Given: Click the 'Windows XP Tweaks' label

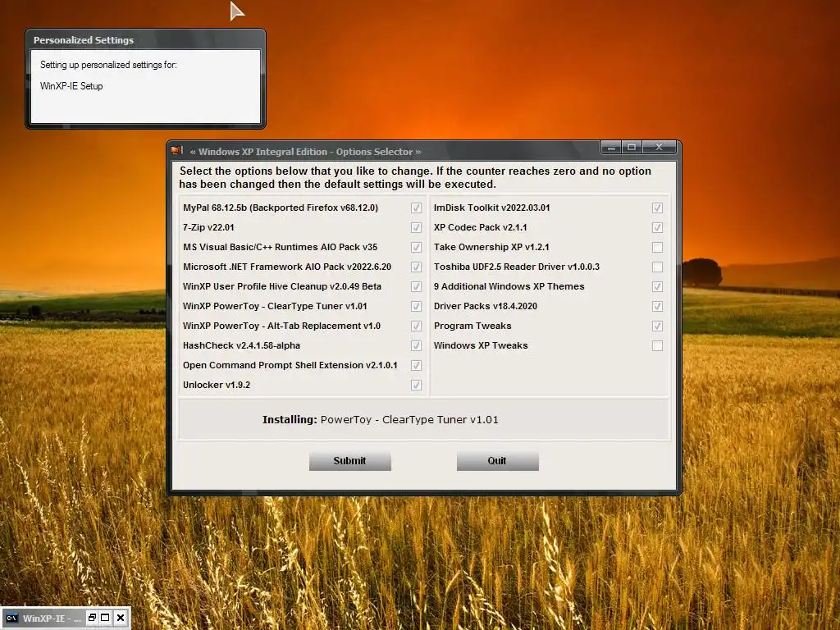Looking at the screenshot, I should [481, 345].
